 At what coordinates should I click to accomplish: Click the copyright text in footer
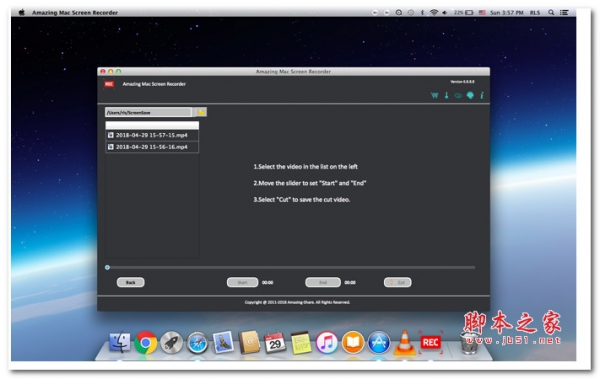(x=297, y=302)
